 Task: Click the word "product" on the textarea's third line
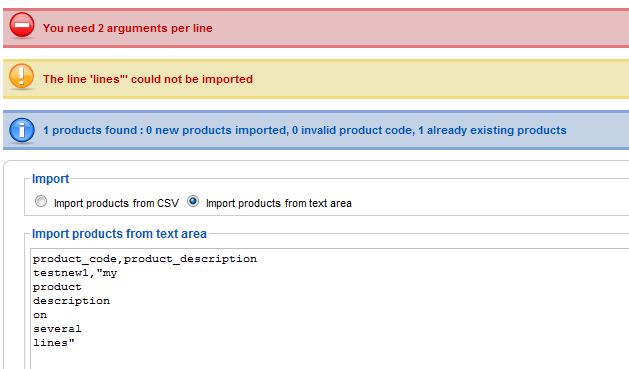pos(57,287)
